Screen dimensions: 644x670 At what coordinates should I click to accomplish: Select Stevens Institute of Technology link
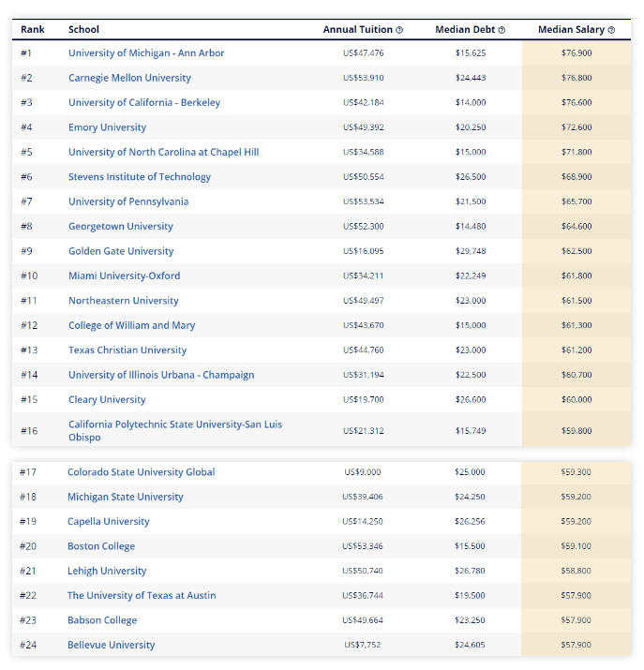(140, 177)
